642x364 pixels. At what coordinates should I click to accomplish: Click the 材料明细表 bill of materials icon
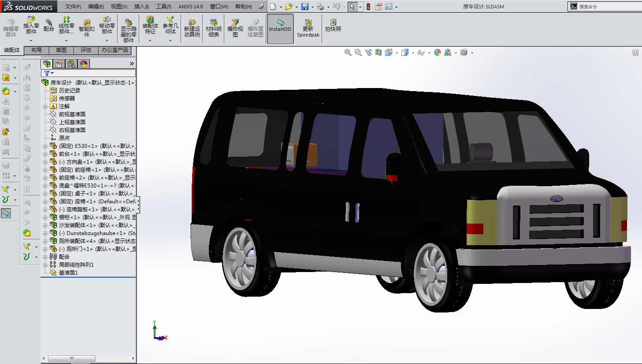tap(213, 28)
